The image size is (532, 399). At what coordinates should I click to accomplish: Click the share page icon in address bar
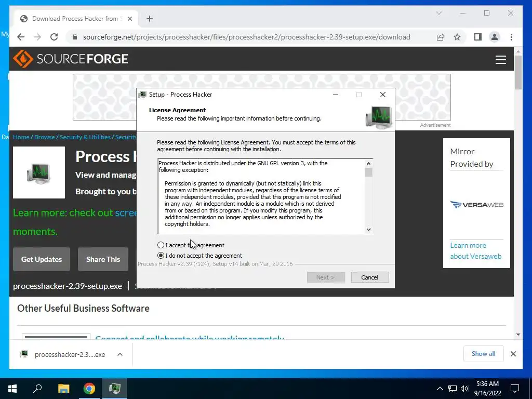[441, 37]
